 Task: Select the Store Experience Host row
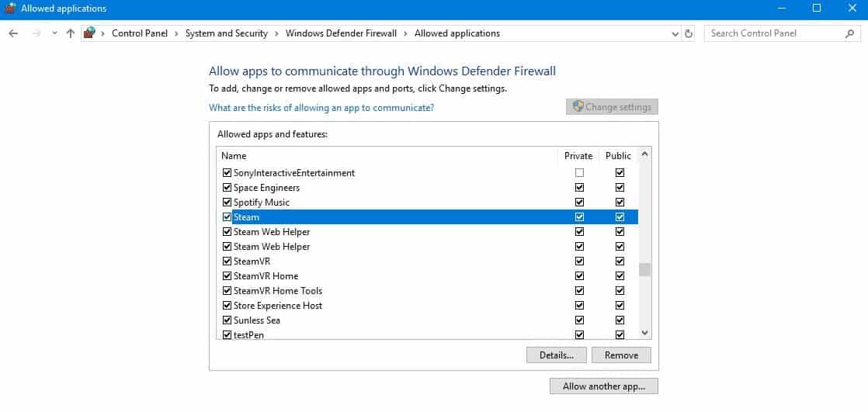click(427, 305)
